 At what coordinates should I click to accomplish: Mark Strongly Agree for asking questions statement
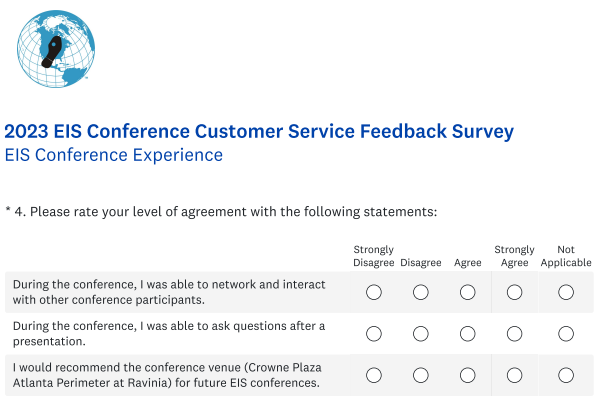click(x=514, y=334)
